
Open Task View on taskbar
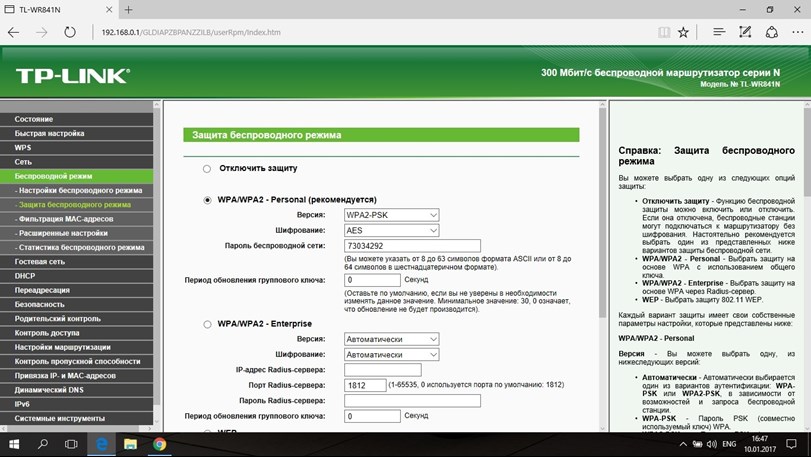71,444
